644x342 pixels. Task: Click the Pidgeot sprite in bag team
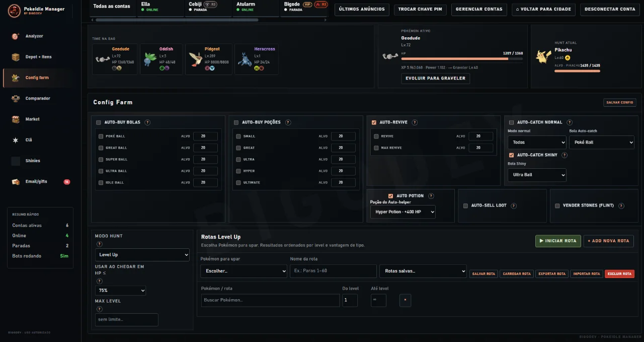pyautogui.click(x=196, y=59)
